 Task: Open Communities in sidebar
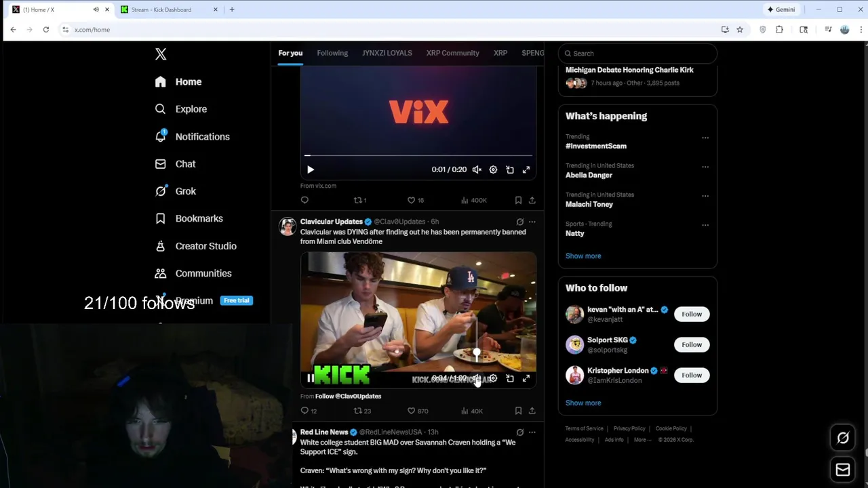[x=193, y=273]
